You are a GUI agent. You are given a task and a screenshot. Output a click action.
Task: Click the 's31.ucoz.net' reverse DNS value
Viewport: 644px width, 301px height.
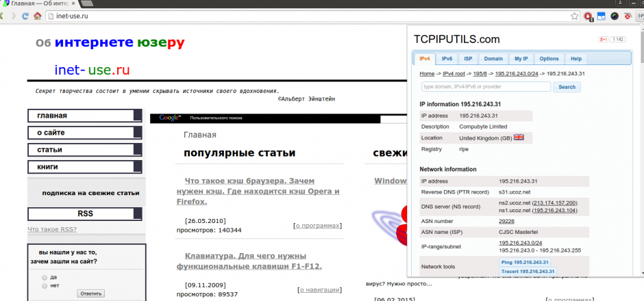coord(515,192)
